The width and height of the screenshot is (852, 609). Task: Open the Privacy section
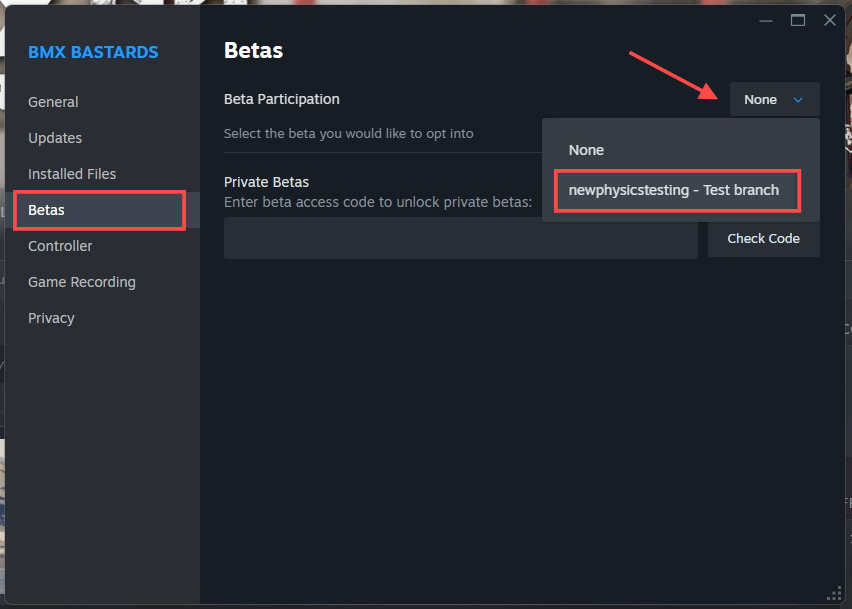(x=51, y=318)
